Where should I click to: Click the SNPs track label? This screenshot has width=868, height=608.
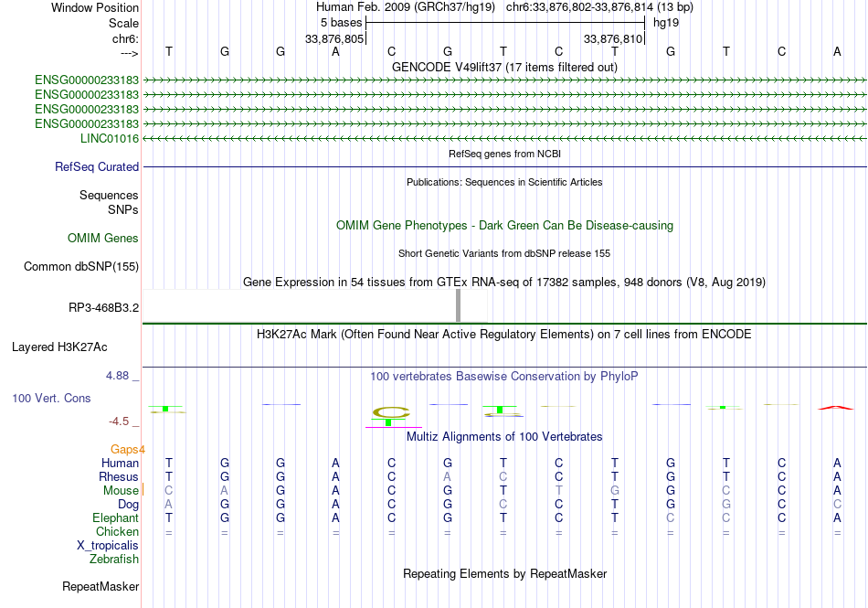[123, 210]
